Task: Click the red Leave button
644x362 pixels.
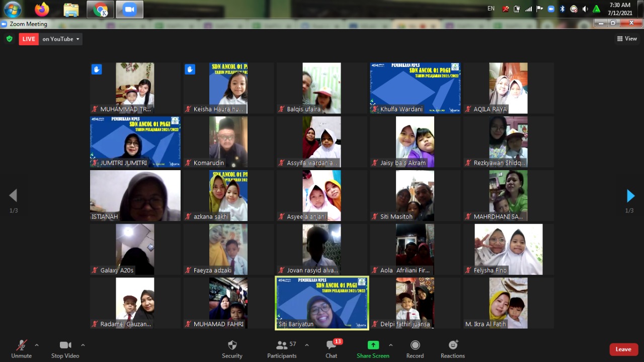Action: [x=623, y=349]
